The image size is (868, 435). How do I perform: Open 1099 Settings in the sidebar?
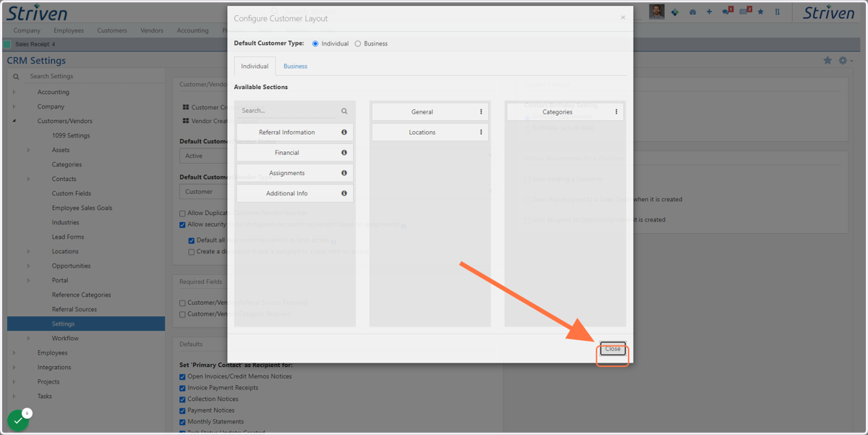click(71, 135)
